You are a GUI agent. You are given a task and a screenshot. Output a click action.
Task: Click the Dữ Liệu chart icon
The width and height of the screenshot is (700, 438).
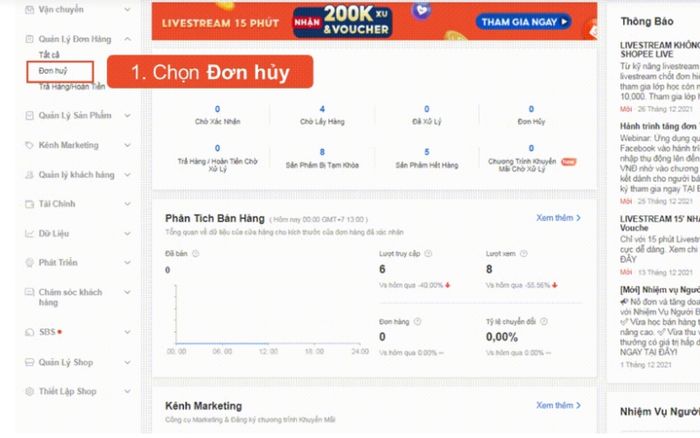click(29, 234)
